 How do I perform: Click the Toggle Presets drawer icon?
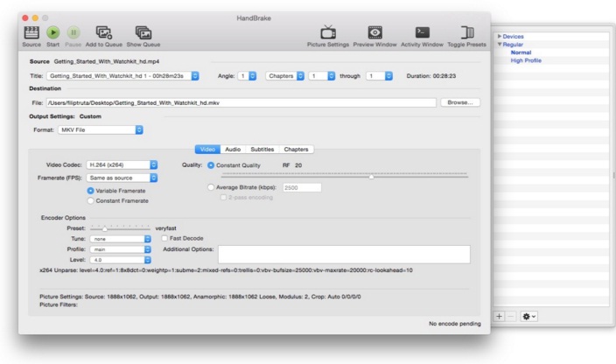point(467,32)
